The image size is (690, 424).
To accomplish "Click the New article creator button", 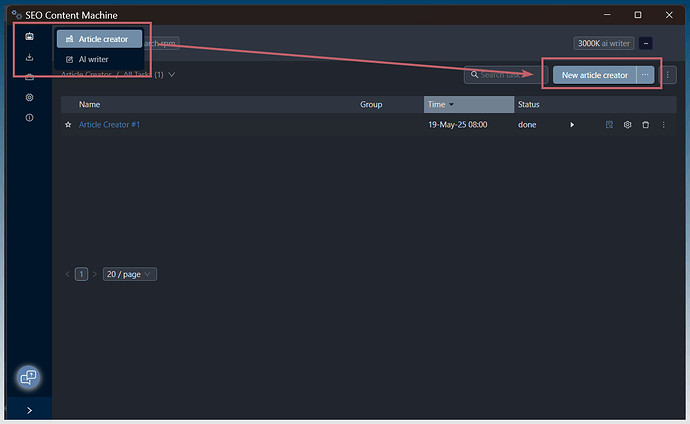I will tap(595, 75).
